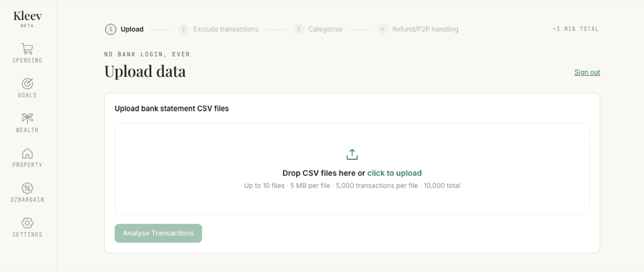Open the Property house icon
This screenshot has width=644, height=272.
(x=27, y=153)
